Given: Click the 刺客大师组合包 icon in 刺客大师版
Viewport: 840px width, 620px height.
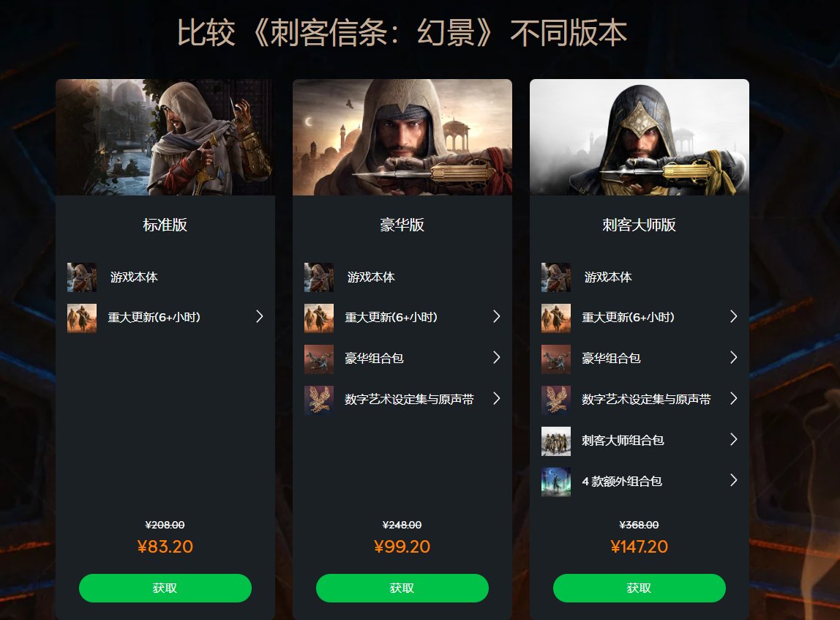Looking at the screenshot, I should pos(556,441).
